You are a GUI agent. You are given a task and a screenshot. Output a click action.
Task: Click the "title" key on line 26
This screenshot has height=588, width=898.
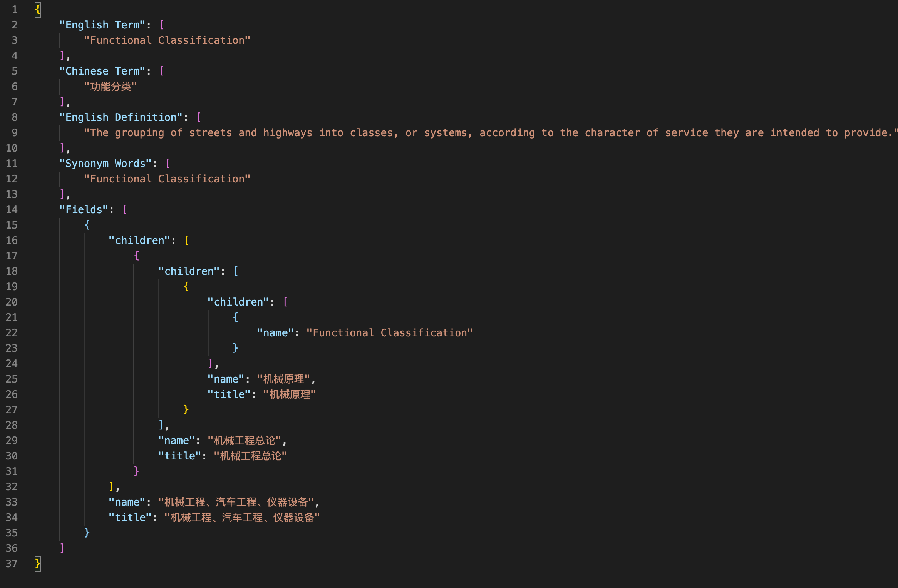(x=229, y=394)
